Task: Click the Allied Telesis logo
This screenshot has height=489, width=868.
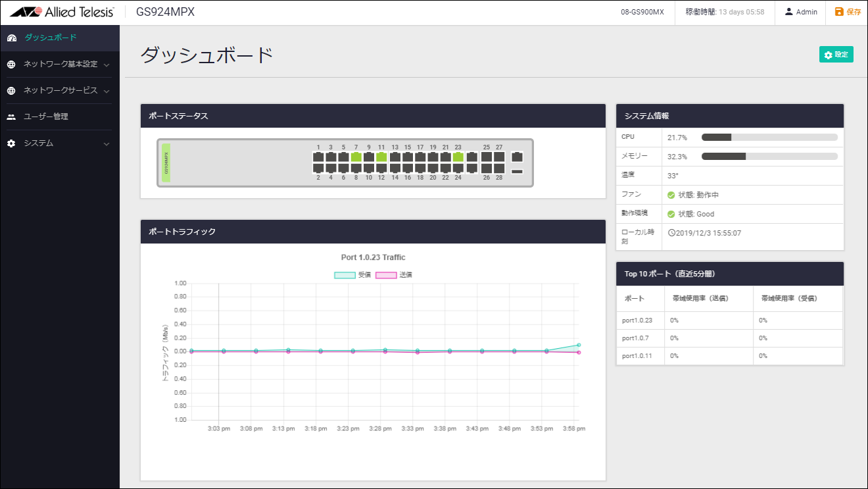Action: point(62,12)
